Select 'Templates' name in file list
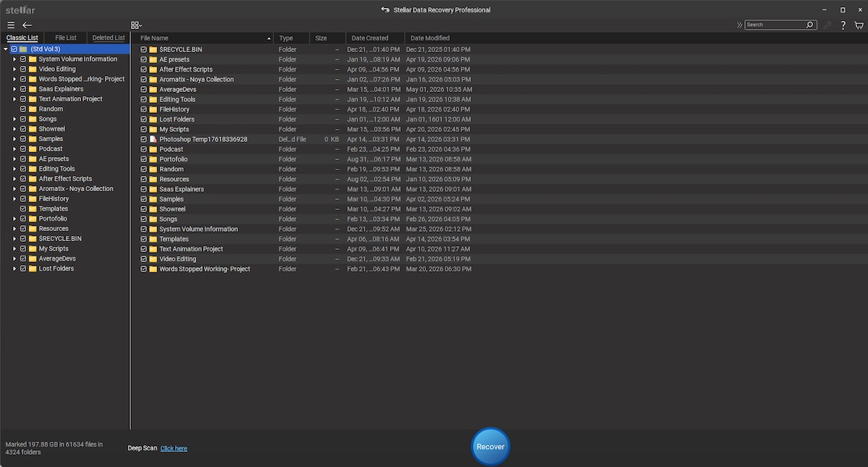This screenshot has height=467, width=868. (x=174, y=239)
